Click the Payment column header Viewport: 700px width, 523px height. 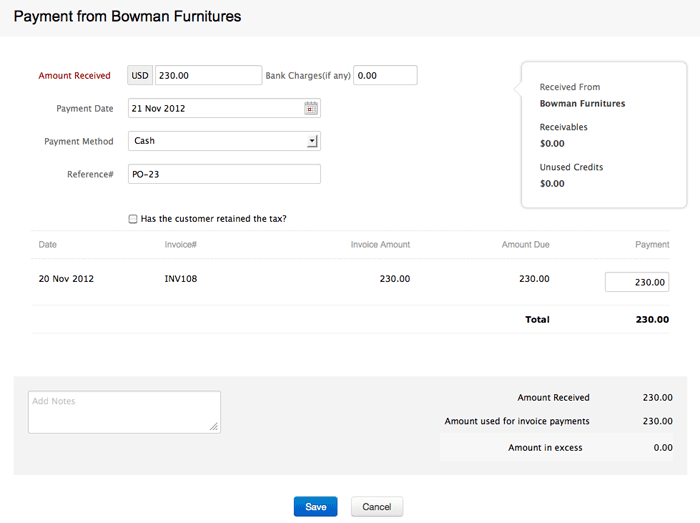(x=652, y=245)
